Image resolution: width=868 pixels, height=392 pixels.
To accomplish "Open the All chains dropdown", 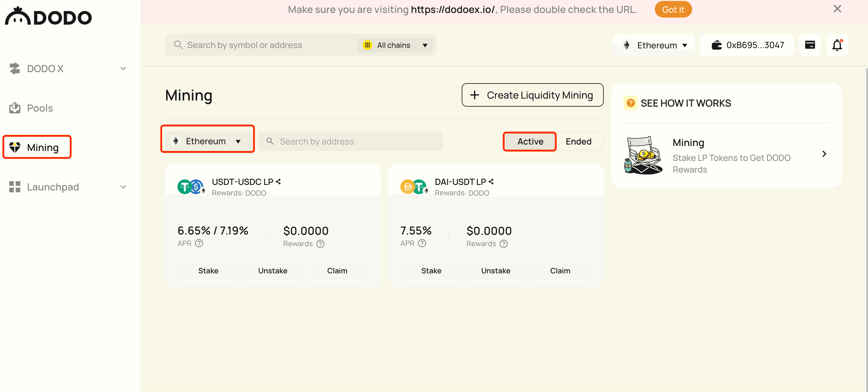I will click(395, 45).
